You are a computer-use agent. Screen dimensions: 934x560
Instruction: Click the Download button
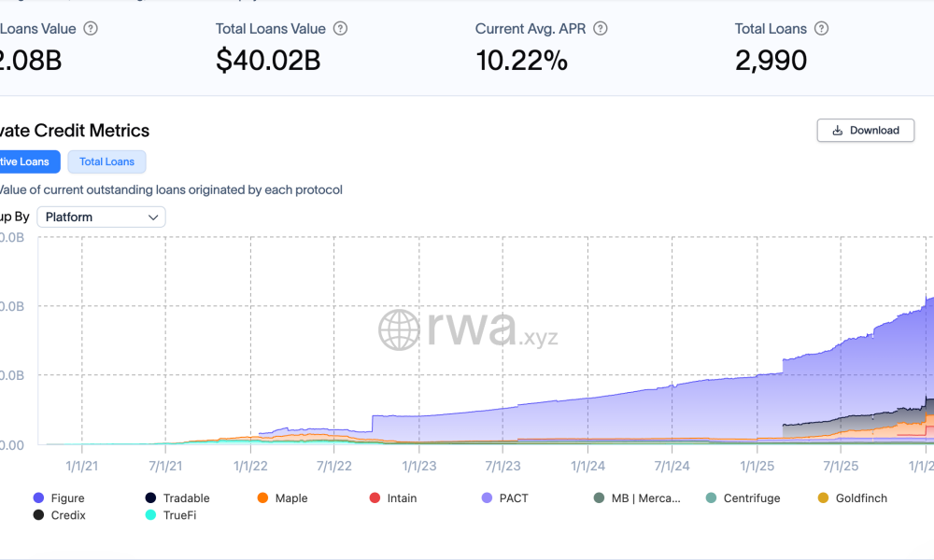865,130
